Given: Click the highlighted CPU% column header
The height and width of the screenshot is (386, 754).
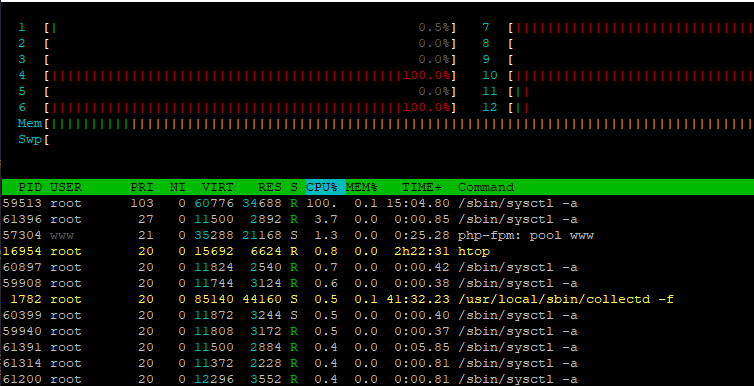Looking at the screenshot, I should pyautogui.click(x=326, y=187).
